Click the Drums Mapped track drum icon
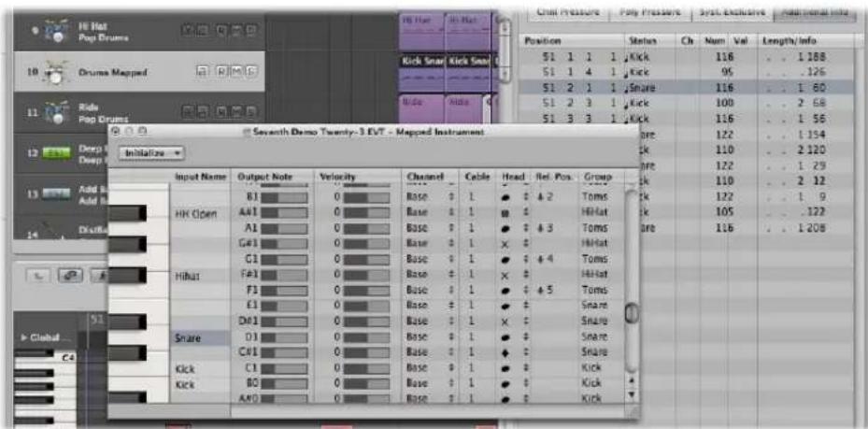 click(53, 73)
